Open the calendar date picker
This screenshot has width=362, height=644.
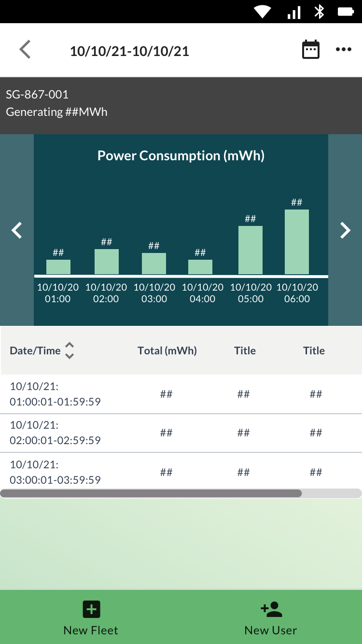[311, 50]
